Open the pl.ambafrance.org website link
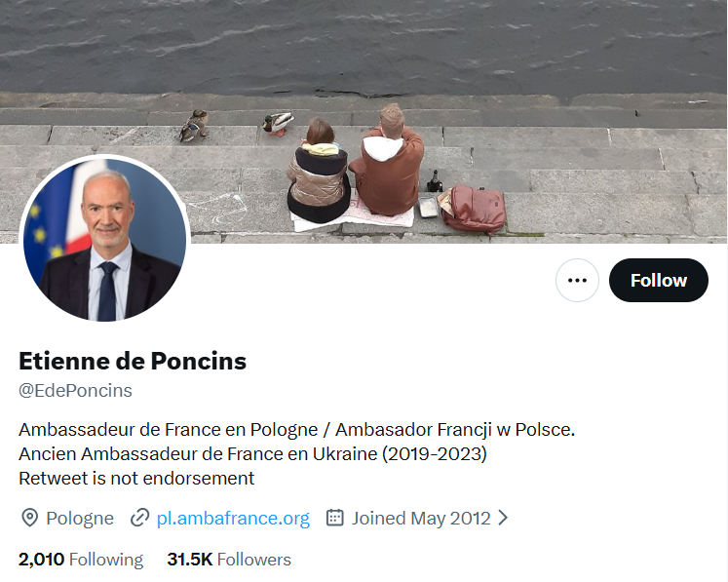Image resolution: width=728 pixels, height=582 pixels. 233,518
